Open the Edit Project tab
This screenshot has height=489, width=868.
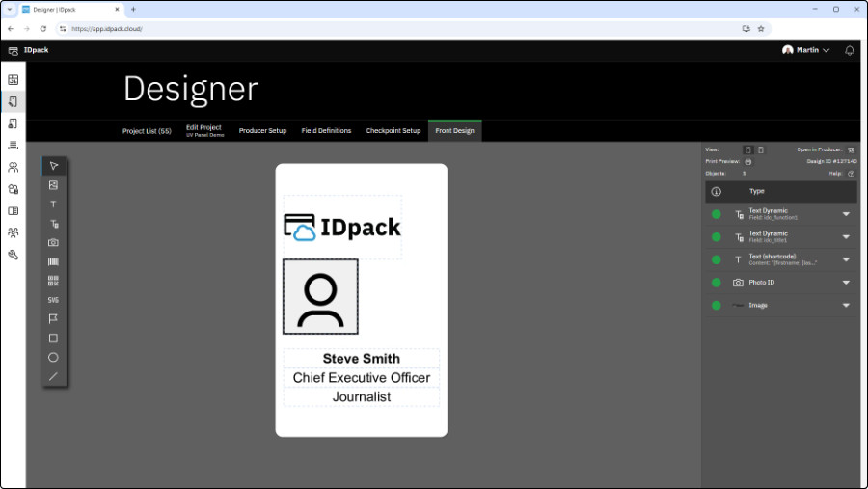[204, 131]
